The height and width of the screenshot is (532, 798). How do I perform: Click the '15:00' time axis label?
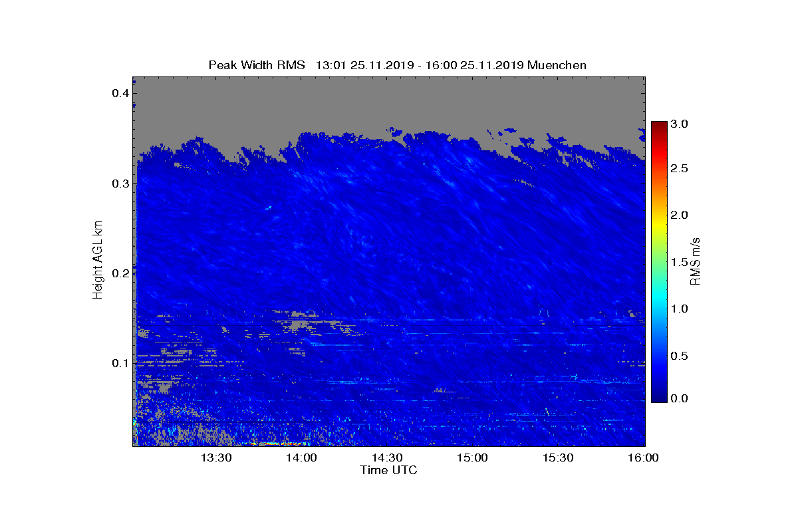click(473, 458)
